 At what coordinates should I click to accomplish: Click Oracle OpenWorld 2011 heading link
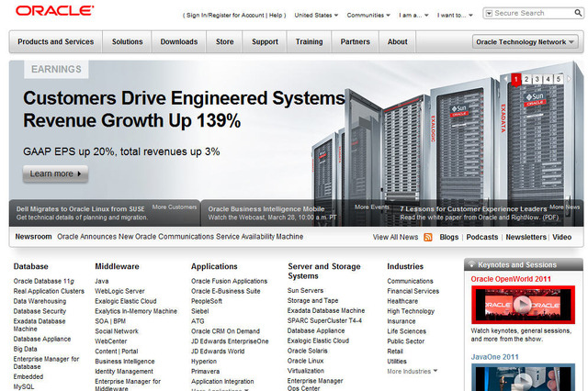(511, 279)
